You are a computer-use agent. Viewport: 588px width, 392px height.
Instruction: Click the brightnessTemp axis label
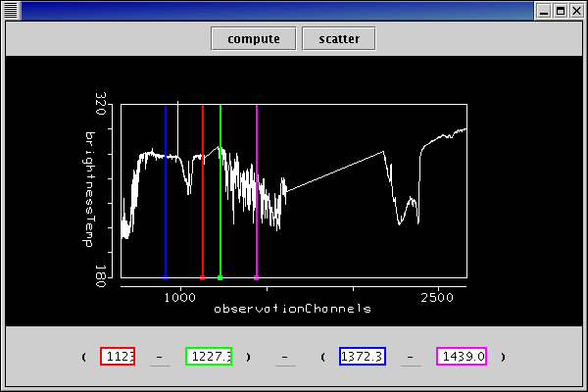click(88, 189)
